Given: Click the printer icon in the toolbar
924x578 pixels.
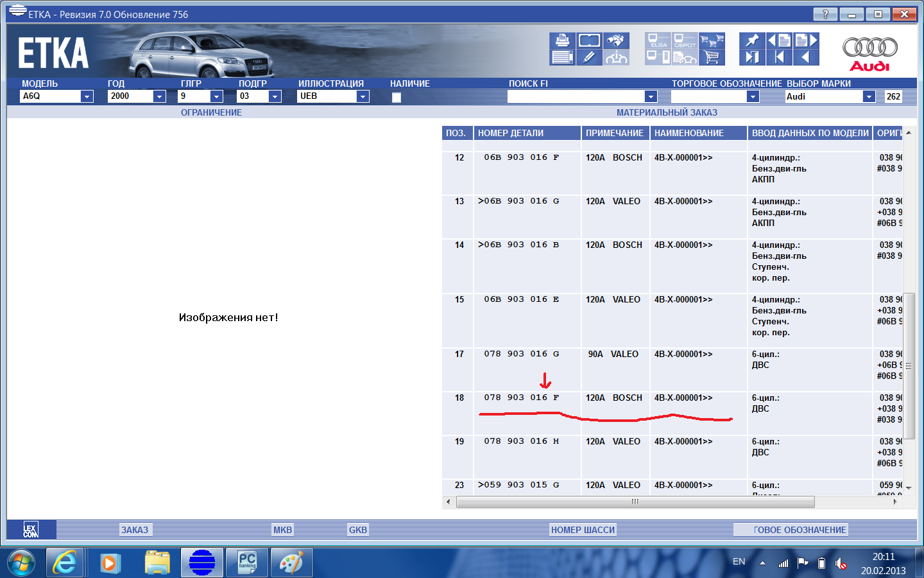Looking at the screenshot, I should 562,40.
